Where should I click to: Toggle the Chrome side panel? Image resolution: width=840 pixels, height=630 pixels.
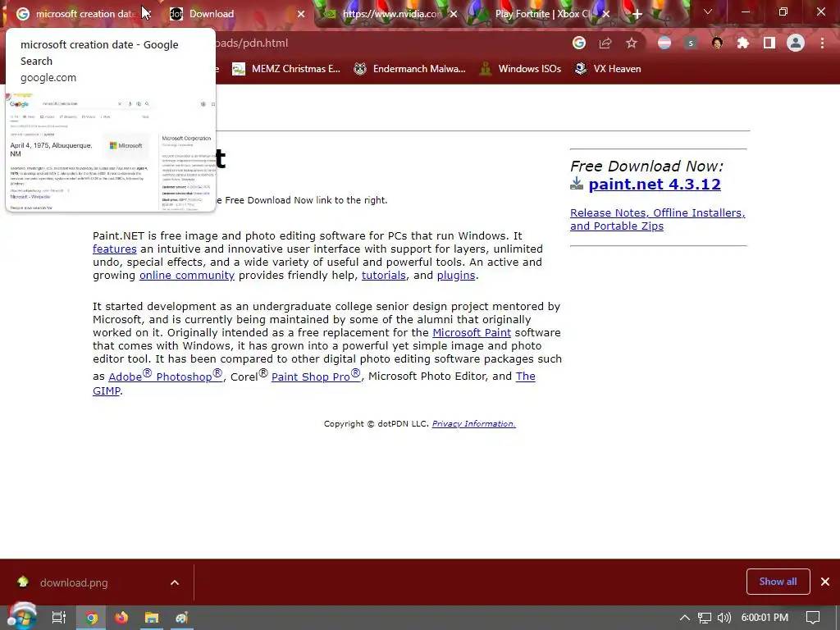point(769,43)
